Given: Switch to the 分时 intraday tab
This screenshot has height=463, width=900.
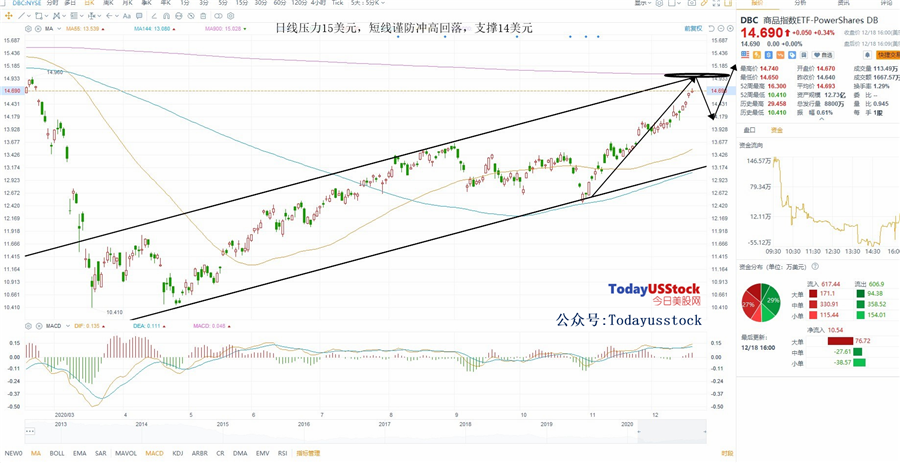Looking at the screenshot, I should coord(52,3).
